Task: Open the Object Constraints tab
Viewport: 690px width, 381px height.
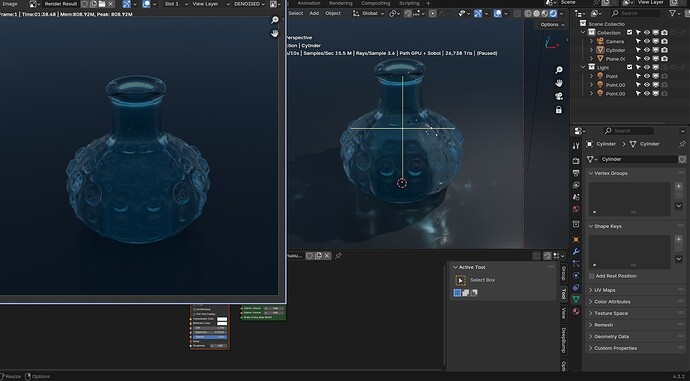Action: coord(576,287)
